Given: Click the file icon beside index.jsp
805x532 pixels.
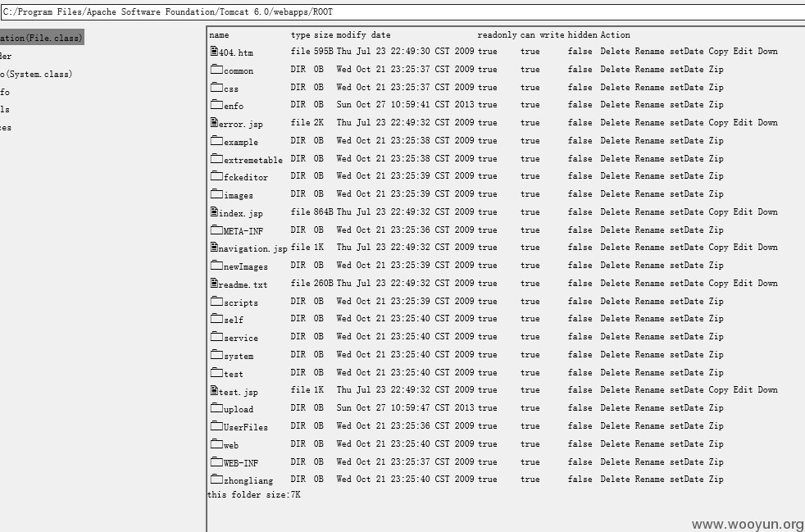Looking at the screenshot, I should pyautogui.click(x=214, y=211).
